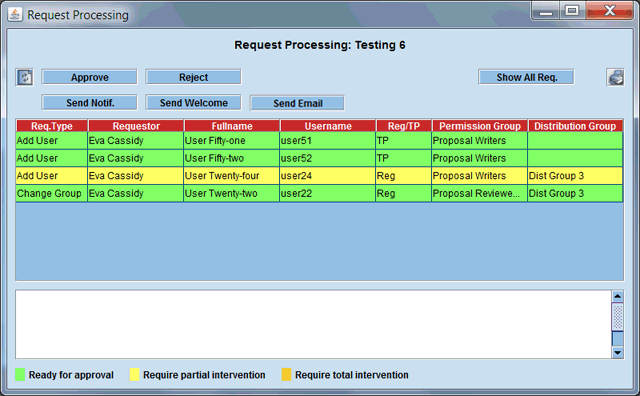This screenshot has height=396, width=640.
Task: Minimize the Request Processing window
Action: 546,11
